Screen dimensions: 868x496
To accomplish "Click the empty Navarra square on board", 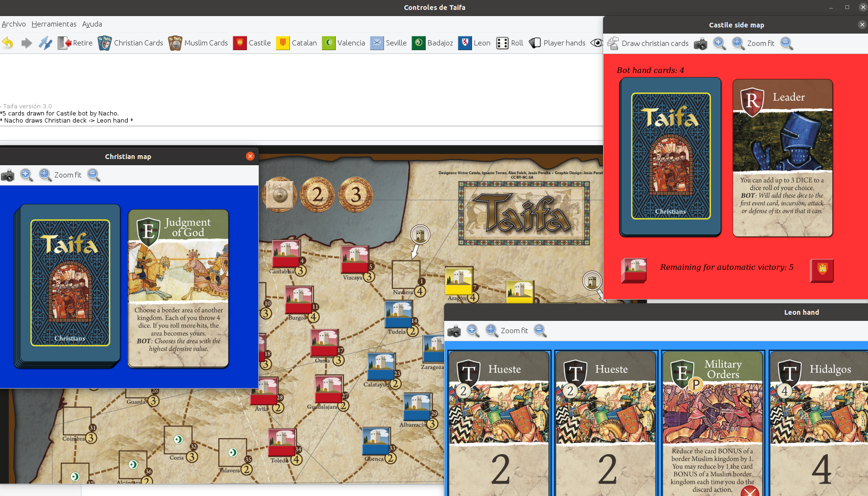I will [406, 275].
